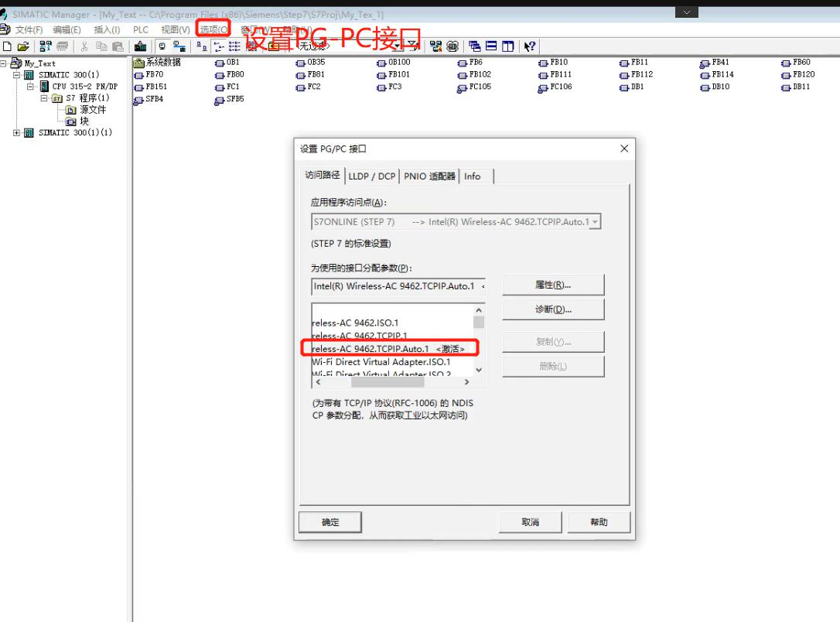Select the 系统数据 folder icon

(x=138, y=63)
